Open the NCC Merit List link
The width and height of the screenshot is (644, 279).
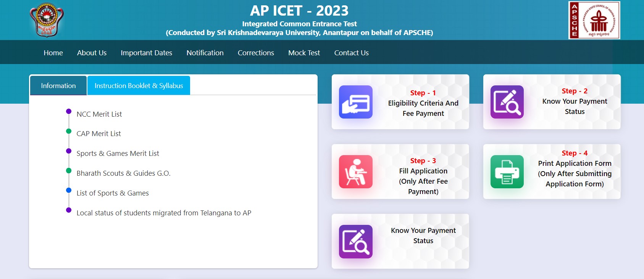point(99,114)
